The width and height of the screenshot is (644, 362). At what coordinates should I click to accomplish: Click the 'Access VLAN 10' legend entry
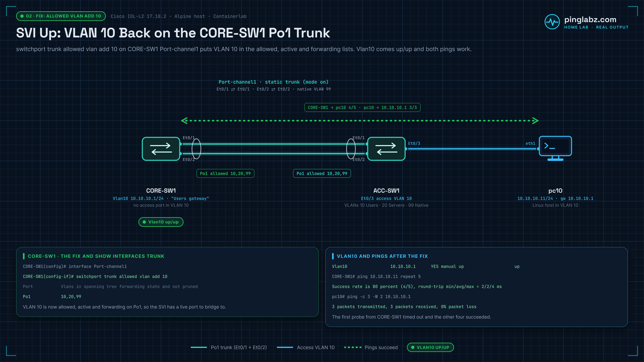tap(305, 347)
